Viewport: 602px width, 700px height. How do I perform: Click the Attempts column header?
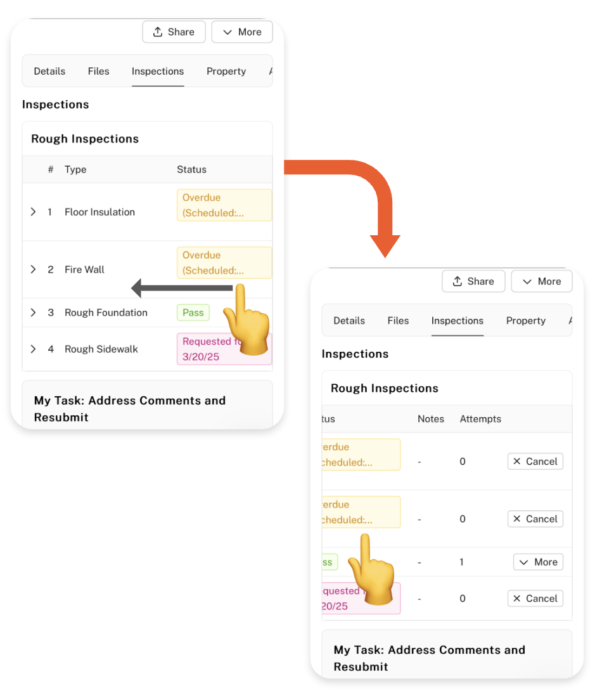click(480, 419)
